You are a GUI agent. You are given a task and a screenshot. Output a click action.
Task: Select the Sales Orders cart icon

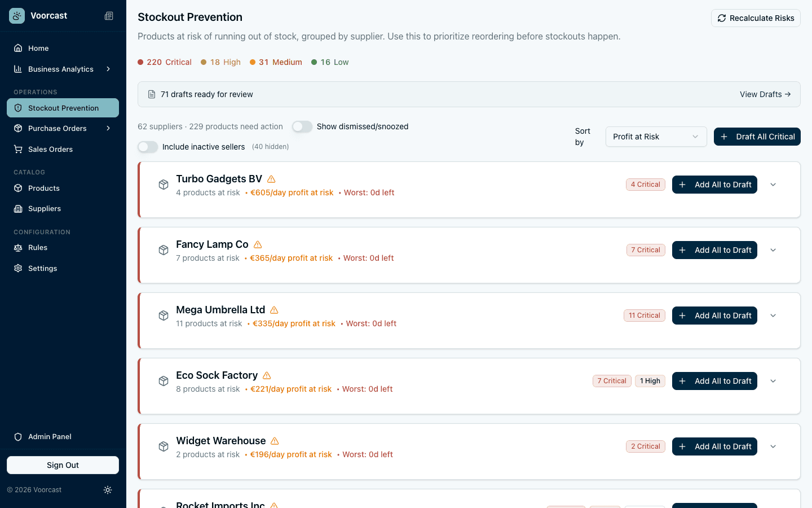tap(17, 149)
